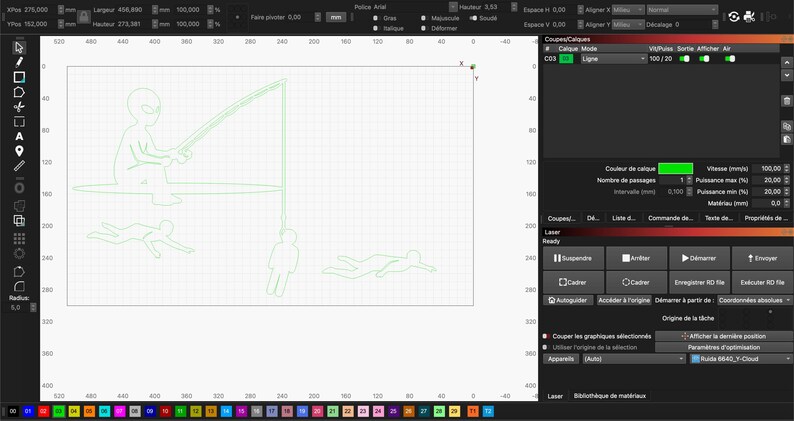Click the Suspendre button
This screenshot has height=421, width=794.
click(573, 258)
